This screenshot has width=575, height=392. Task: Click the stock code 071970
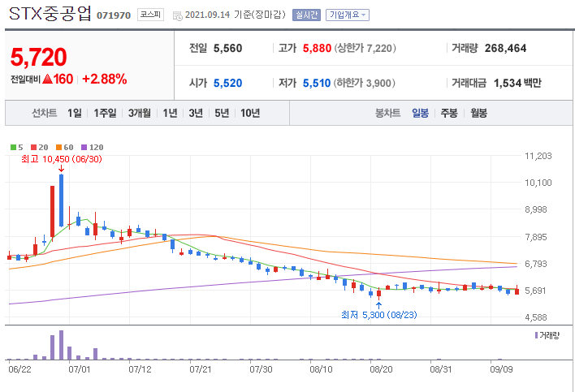114,15
